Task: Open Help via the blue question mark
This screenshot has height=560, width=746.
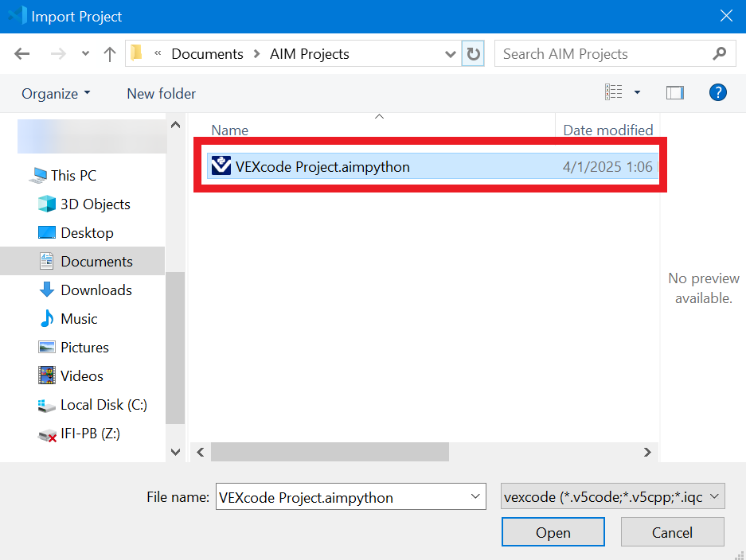Action: tap(717, 92)
